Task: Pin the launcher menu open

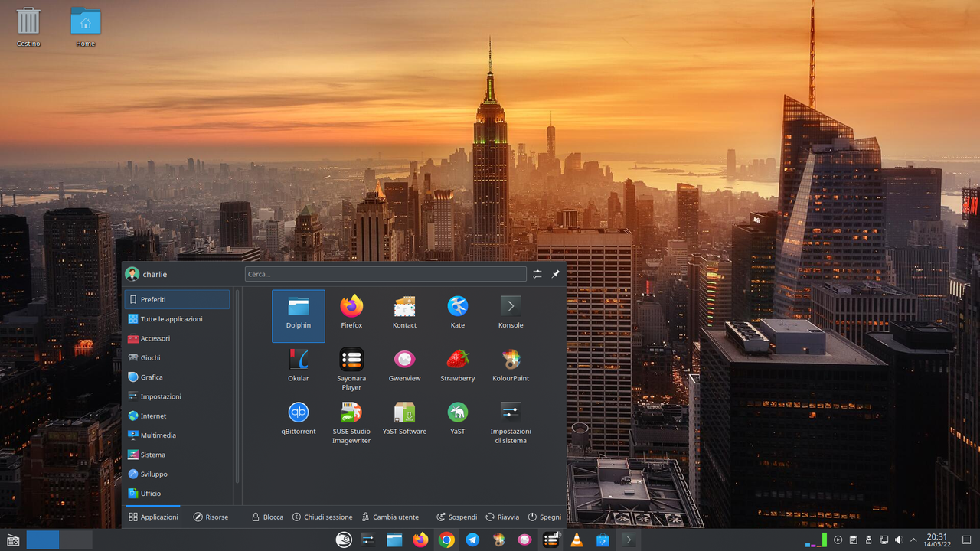Action: point(556,274)
